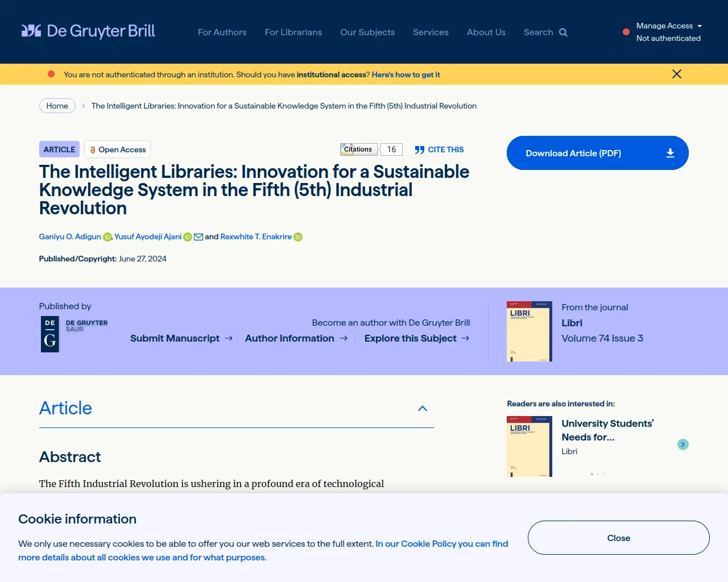728x582 pixels.
Task: Click next arrow in related articles carousel
Action: 683,444
